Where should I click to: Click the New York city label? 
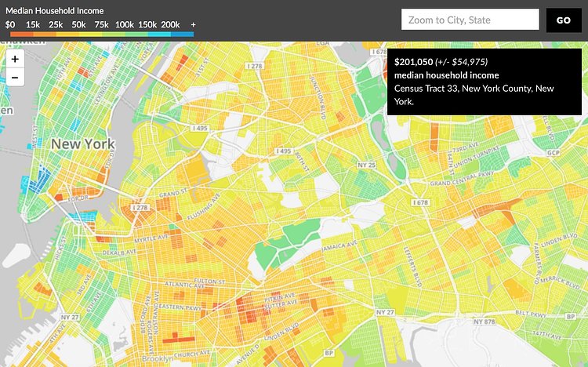(82, 144)
